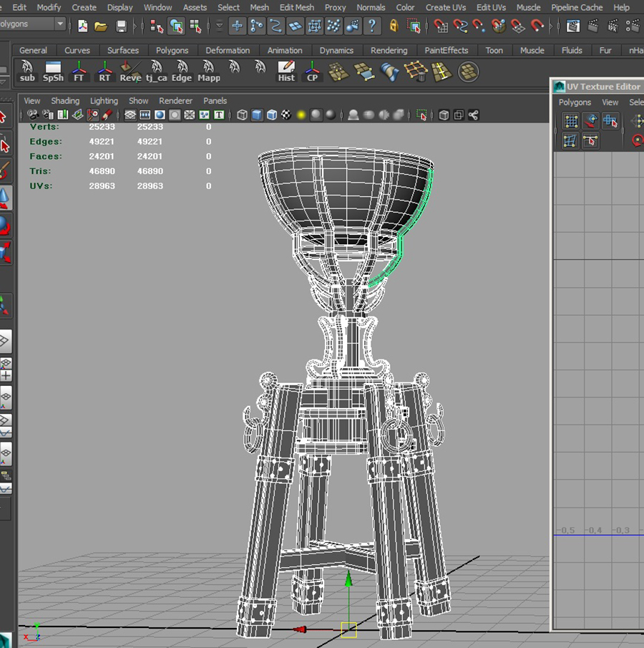Open a scene with the folder icon
Screen dimensions: 644x648
101,26
